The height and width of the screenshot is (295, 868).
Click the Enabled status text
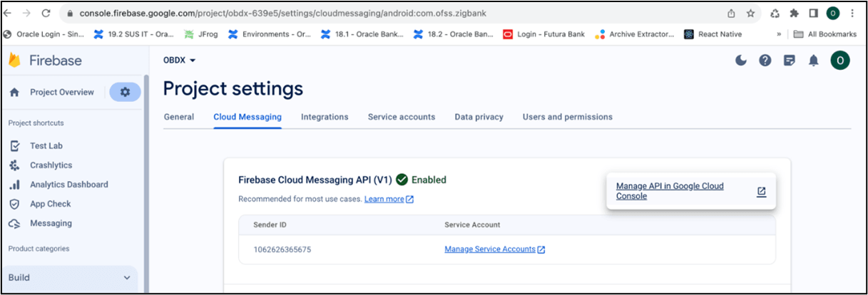click(x=429, y=180)
